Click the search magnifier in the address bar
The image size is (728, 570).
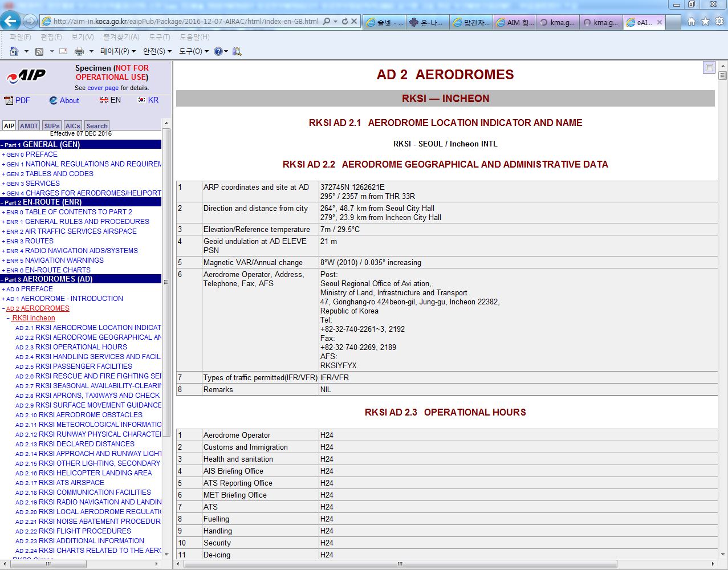click(x=327, y=22)
